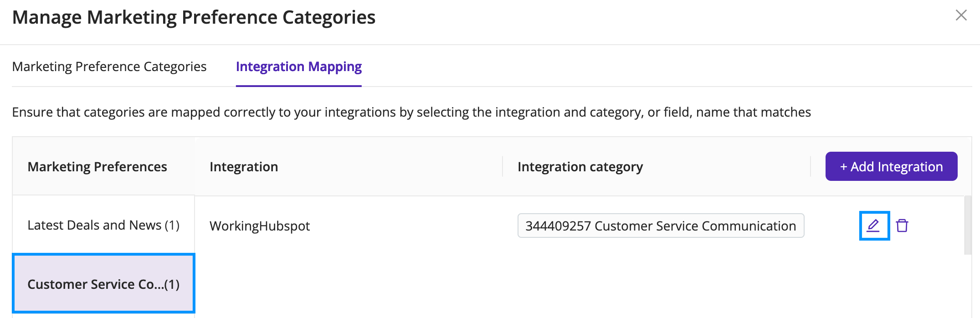Select the WorkingHubspot integration name

point(260,226)
